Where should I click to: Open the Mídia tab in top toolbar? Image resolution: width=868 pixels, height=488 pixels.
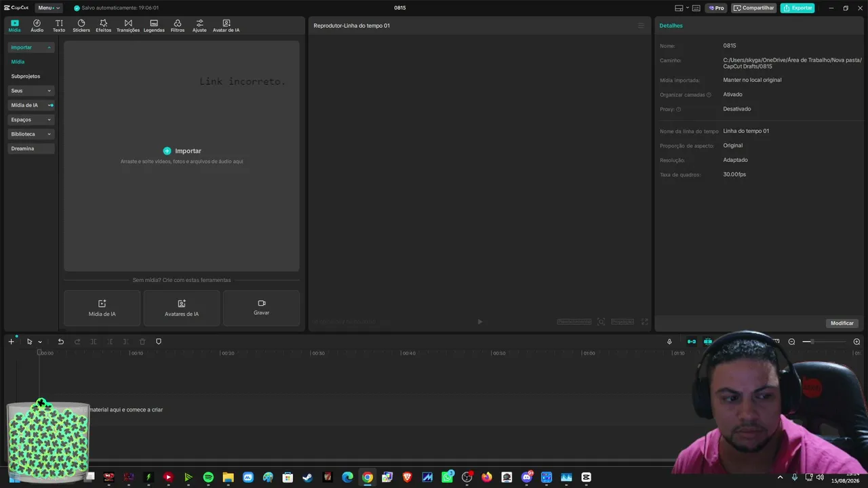pos(14,26)
